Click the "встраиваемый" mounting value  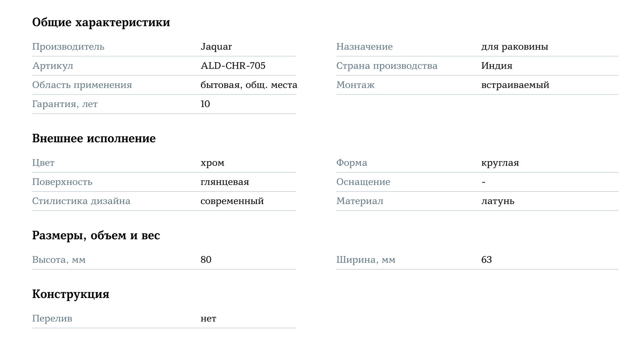click(x=515, y=85)
